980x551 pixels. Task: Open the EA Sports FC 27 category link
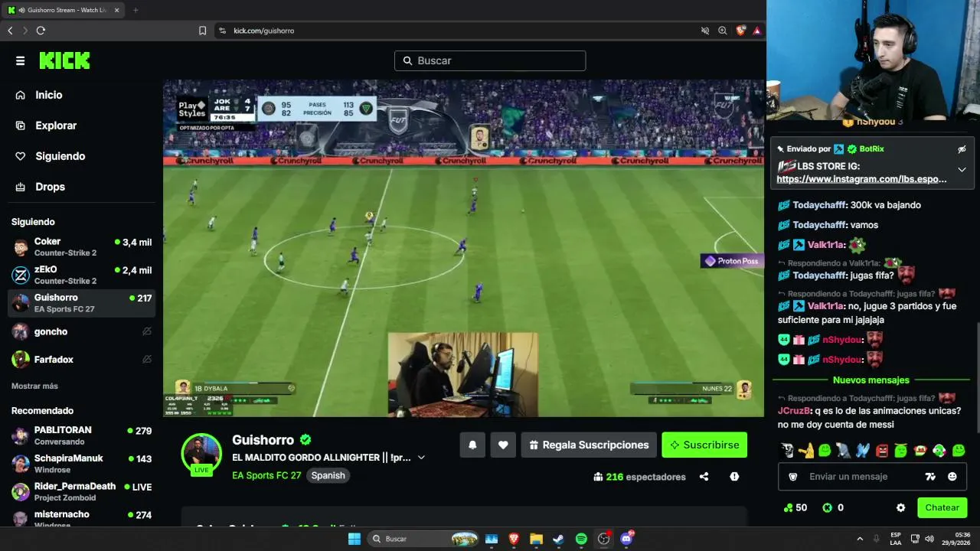[x=266, y=475]
